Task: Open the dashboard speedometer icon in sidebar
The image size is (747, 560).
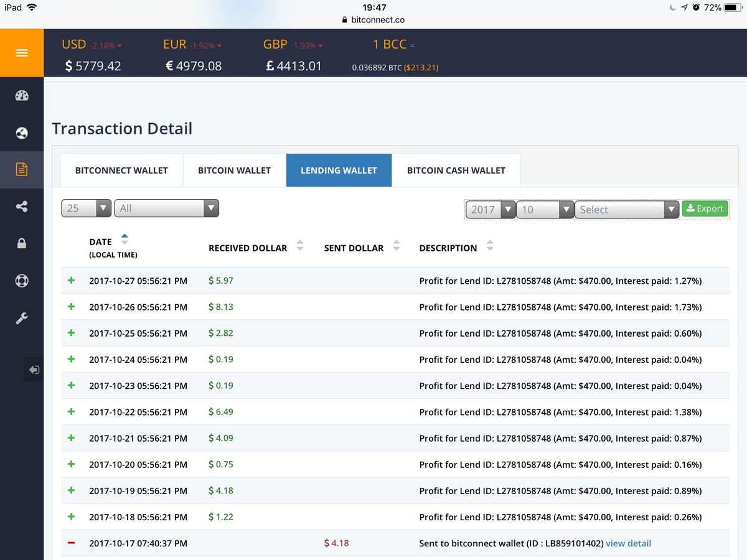Action: (x=22, y=96)
